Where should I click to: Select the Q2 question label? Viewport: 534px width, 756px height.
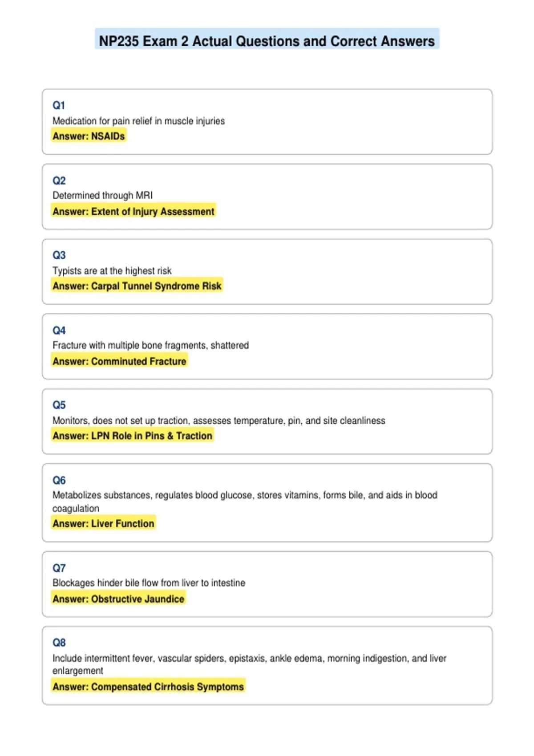(59, 181)
